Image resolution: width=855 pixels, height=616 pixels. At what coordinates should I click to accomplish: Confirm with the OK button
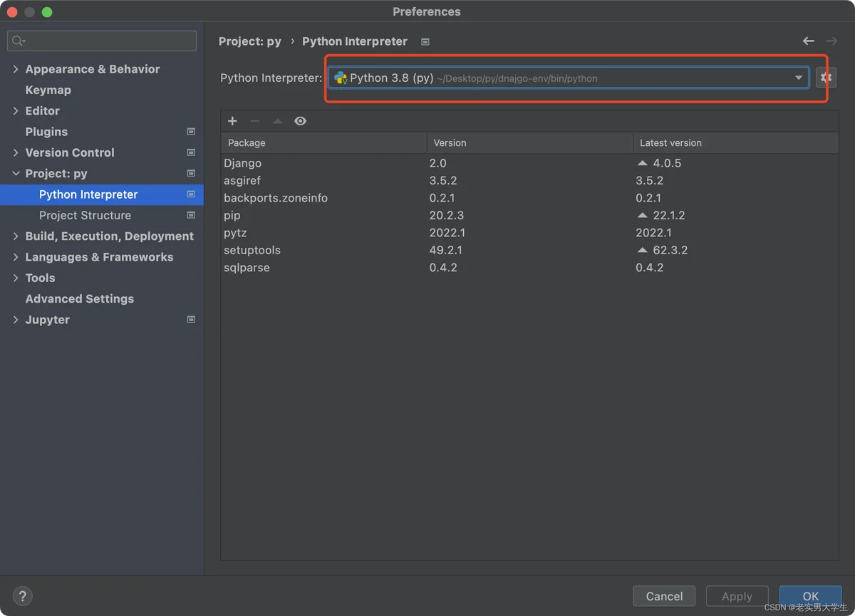[x=810, y=596]
